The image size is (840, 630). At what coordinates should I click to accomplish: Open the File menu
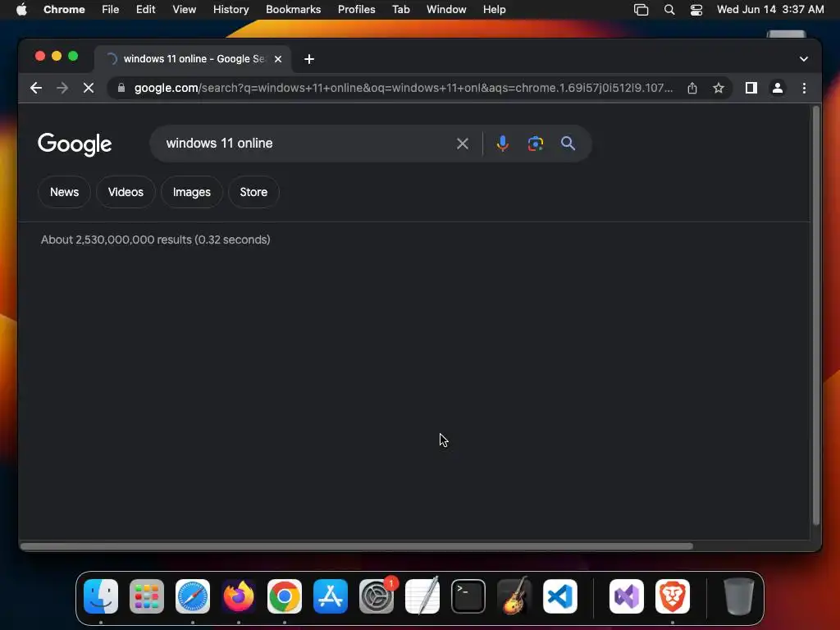(x=111, y=10)
